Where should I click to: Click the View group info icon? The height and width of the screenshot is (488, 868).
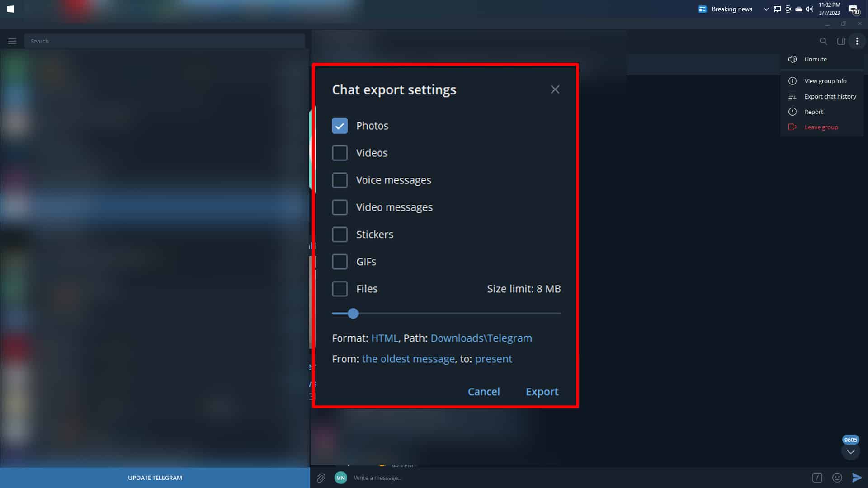pos(793,80)
